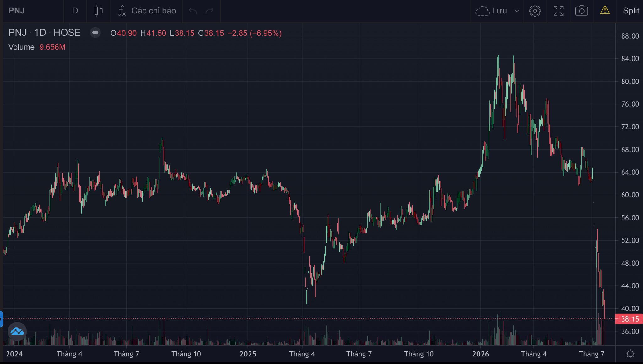Image resolution: width=643 pixels, height=364 pixels.
Task: Click the low price L38.15 value
Action: pos(182,33)
